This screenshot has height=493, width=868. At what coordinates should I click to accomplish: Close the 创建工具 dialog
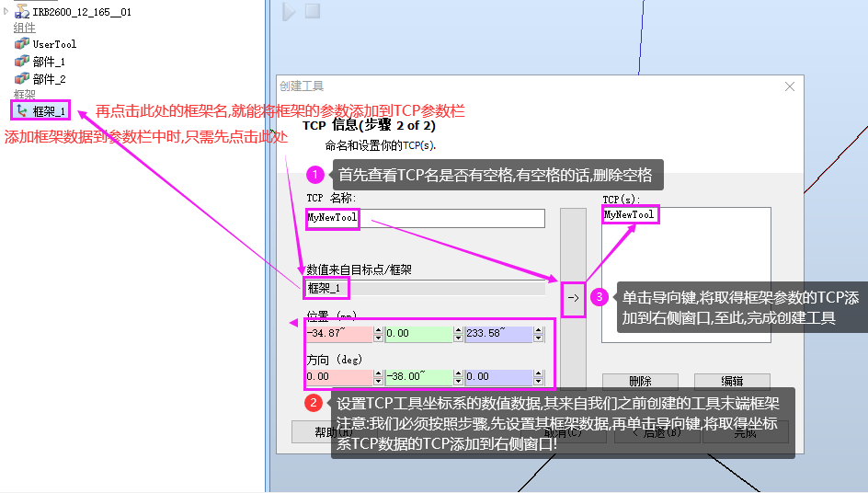click(x=790, y=86)
